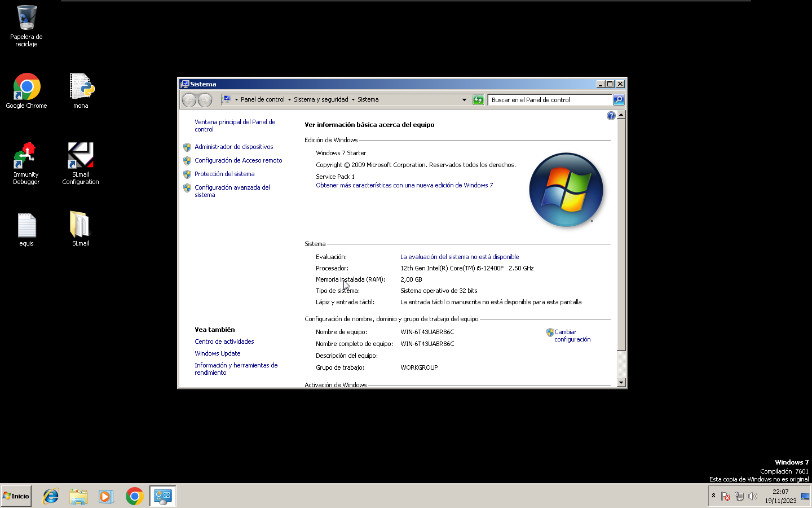Expand the dropdown arrow after Sistema y seguridad
The image size is (812, 508).
[353, 100]
